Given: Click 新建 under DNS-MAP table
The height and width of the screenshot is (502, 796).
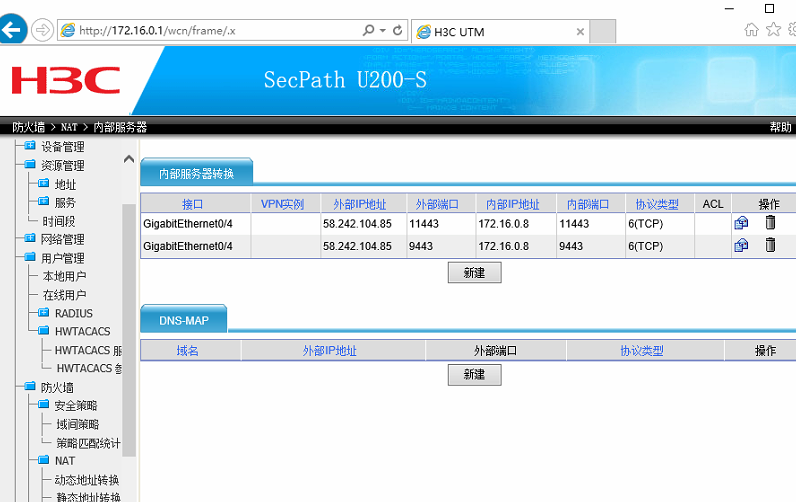Looking at the screenshot, I should coord(475,375).
